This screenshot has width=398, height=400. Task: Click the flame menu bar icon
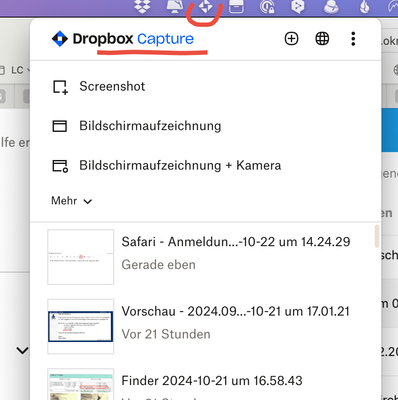pos(365,7)
